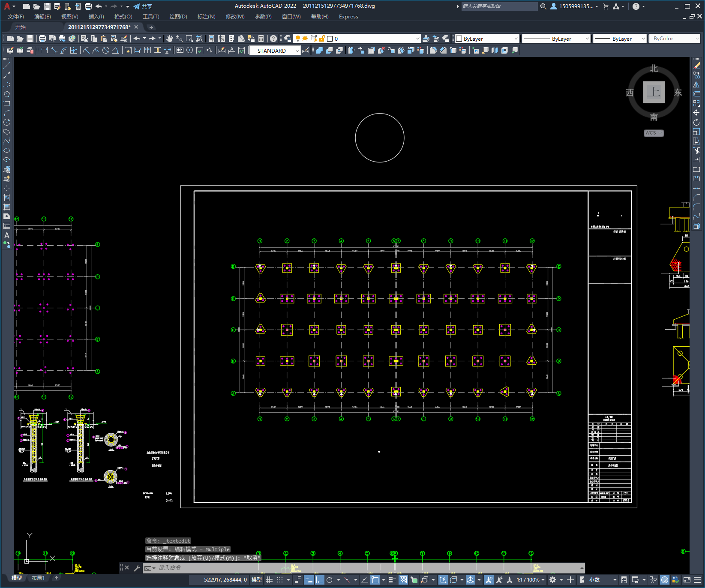Open the 文件(F) menu
Viewport: 705px width, 588px height.
pyautogui.click(x=16, y=17)
